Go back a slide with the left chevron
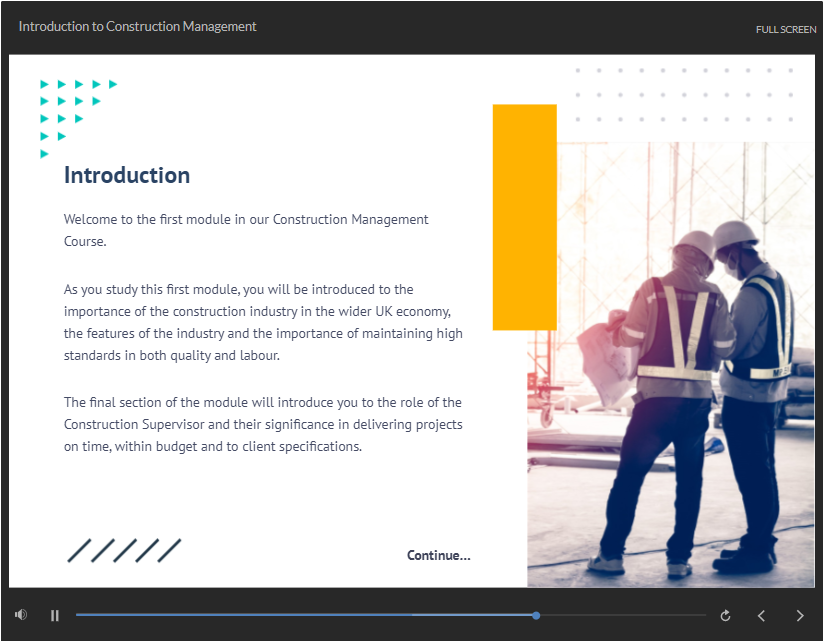The width and height of the screenshot is (824, 642). [761, 616]
